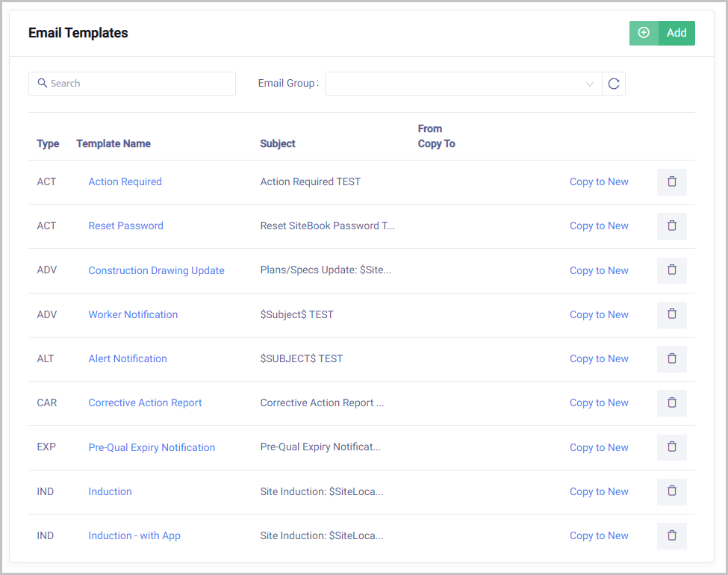Click trash icon for Worker Notification row

(671, 314)
